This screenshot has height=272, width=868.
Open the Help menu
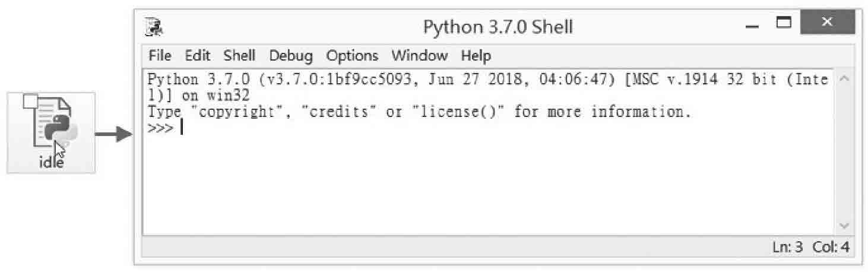[476, 56]
